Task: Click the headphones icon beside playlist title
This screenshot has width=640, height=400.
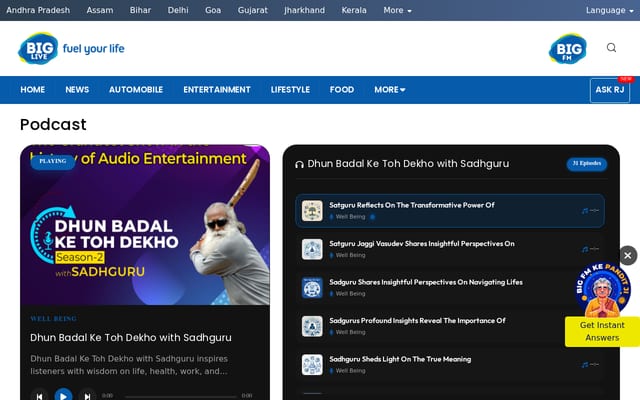Action: [299, 164]
